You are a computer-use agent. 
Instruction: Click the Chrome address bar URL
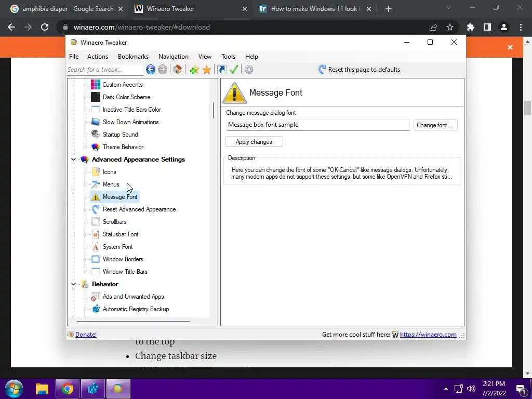[x=141, y=27]
